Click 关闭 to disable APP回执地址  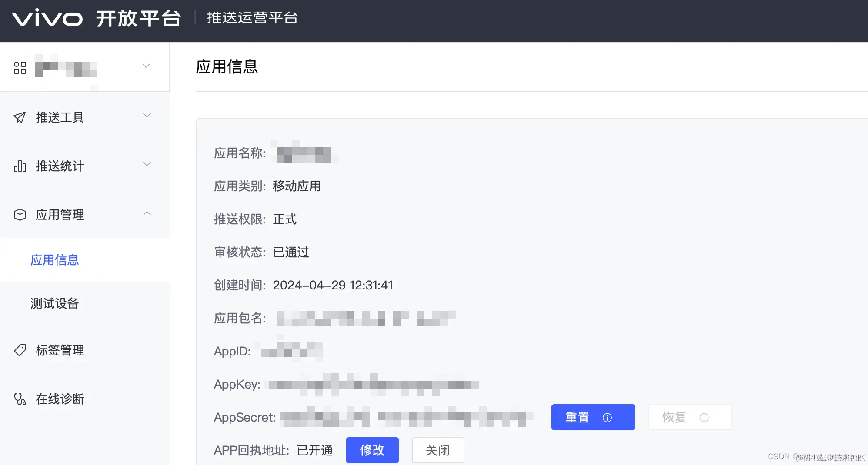click(x=437, y=450)
